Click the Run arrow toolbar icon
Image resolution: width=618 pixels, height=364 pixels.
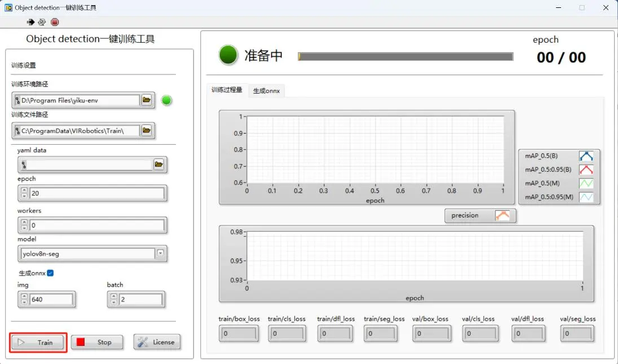click(30, 22)
